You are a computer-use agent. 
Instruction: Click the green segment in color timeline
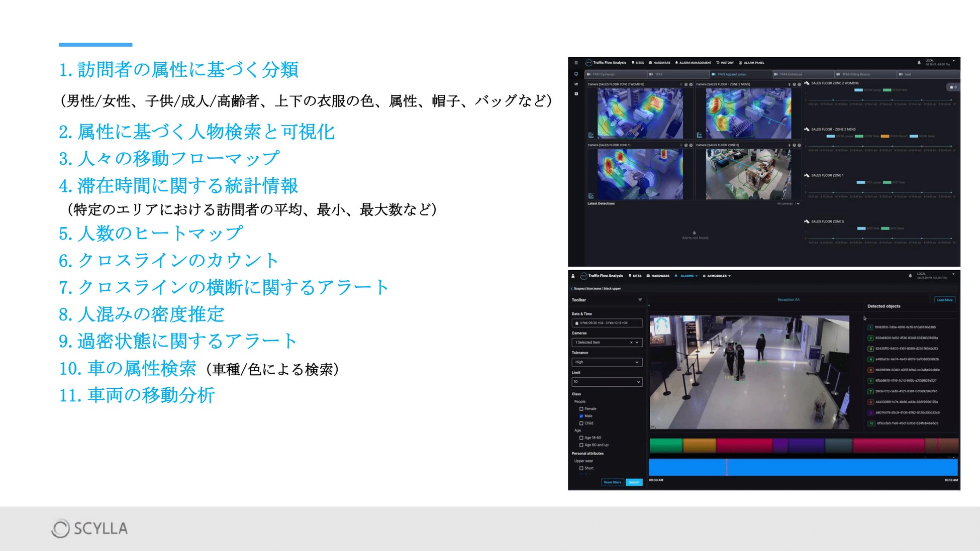665,445
